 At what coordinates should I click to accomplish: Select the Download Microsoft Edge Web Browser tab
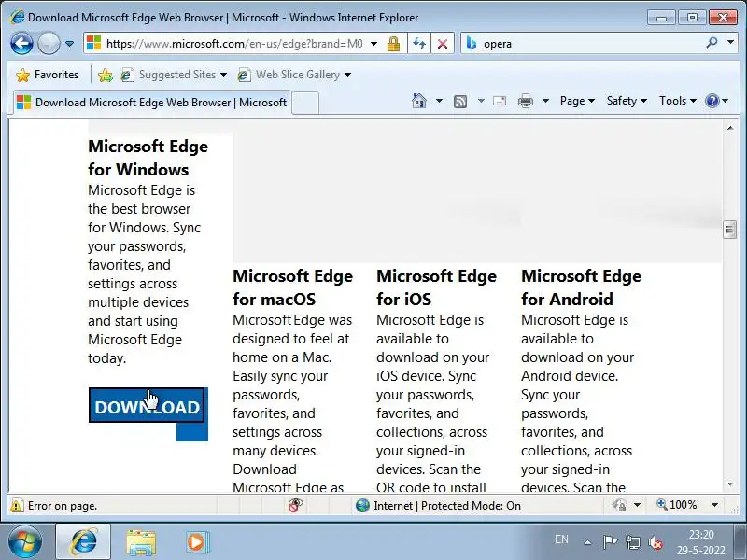pos(152,103)
